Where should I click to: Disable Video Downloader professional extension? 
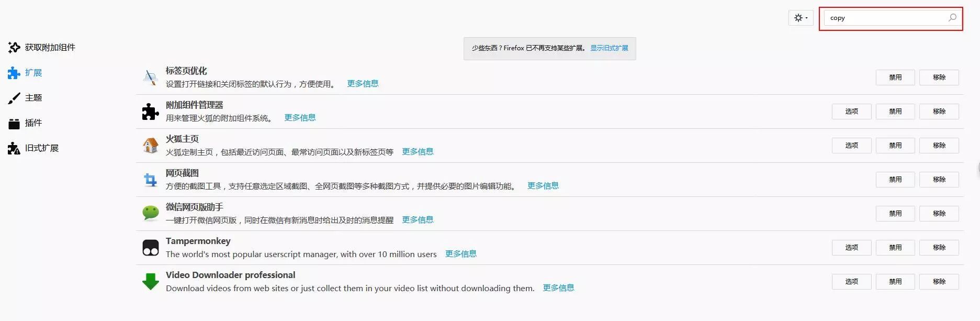[x=895, y=282]
